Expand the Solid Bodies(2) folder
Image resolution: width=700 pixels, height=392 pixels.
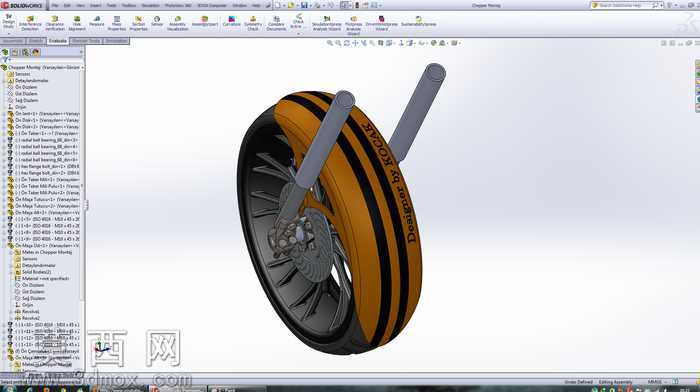[x=11, y=272]
